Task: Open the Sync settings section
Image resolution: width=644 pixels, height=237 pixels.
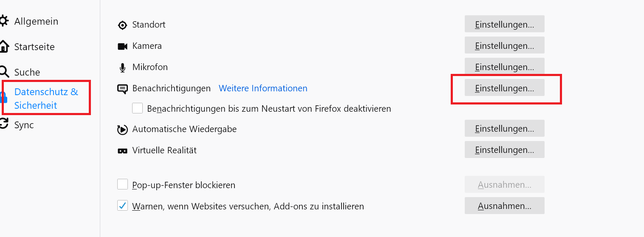Action: tap(24, 125)
